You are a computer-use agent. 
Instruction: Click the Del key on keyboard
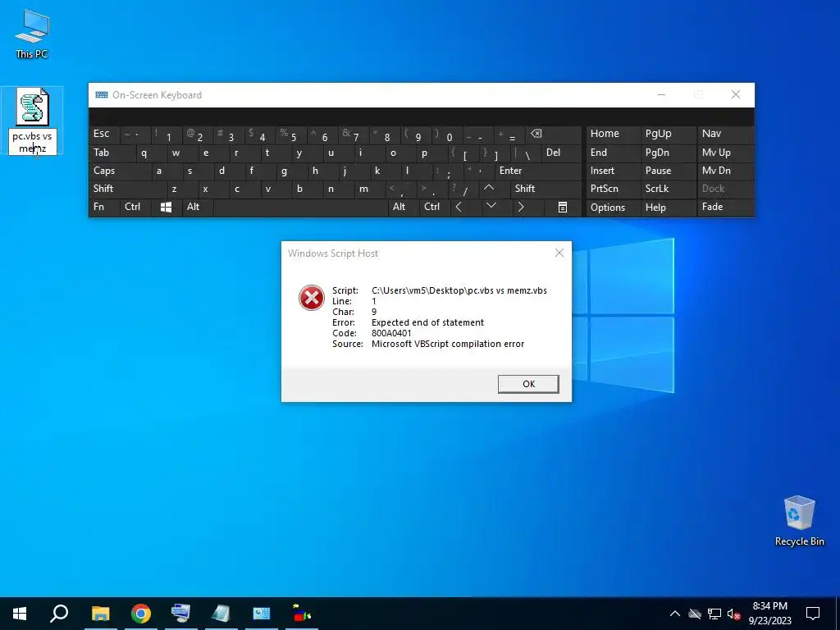click(x=561, y=153)
